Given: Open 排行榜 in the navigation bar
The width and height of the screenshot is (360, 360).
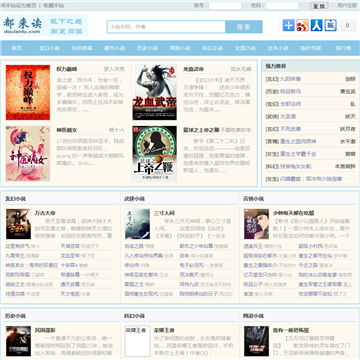Looking at the screenshot, I should 343,48.
